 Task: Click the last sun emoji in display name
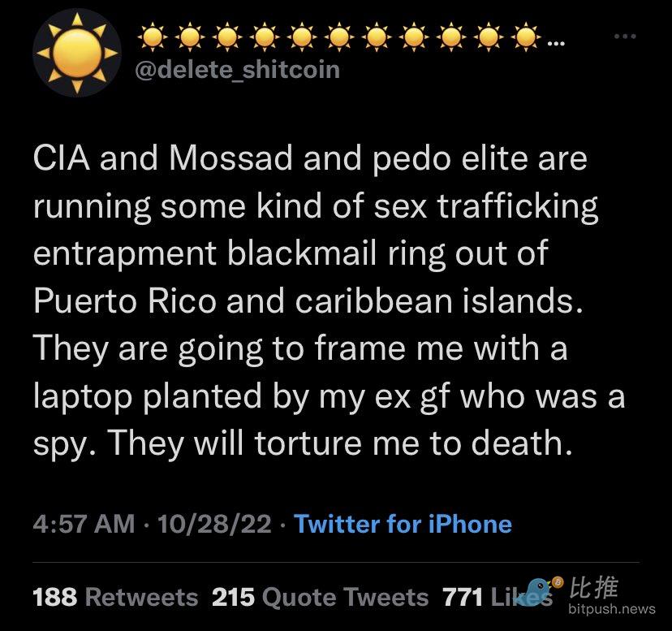pyautogui.click(x=528, y=37)
